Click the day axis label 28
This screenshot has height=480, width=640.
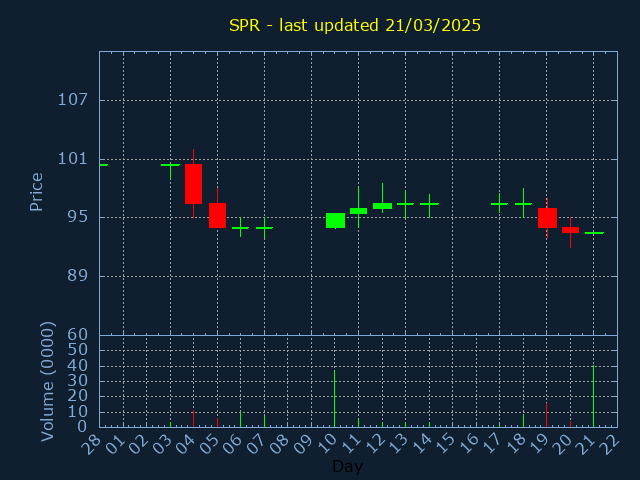pyautogui.click(x=91, y=444)
